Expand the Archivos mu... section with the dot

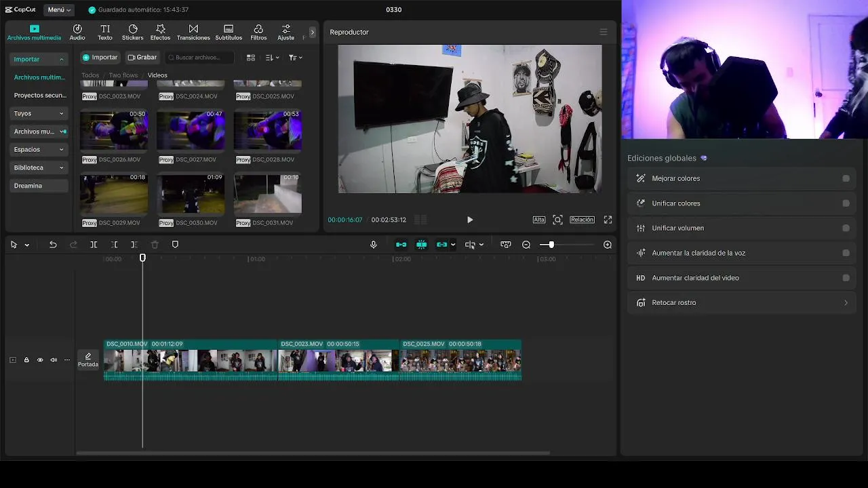39,131
